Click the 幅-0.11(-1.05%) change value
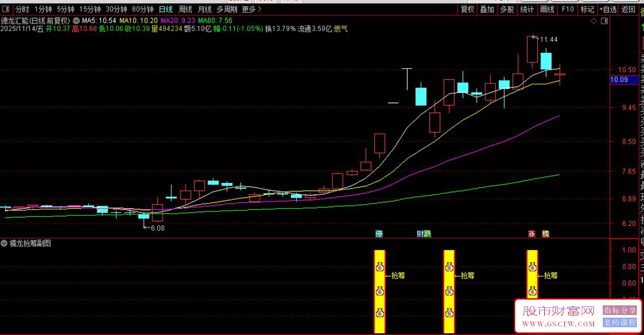 [238, 29]
